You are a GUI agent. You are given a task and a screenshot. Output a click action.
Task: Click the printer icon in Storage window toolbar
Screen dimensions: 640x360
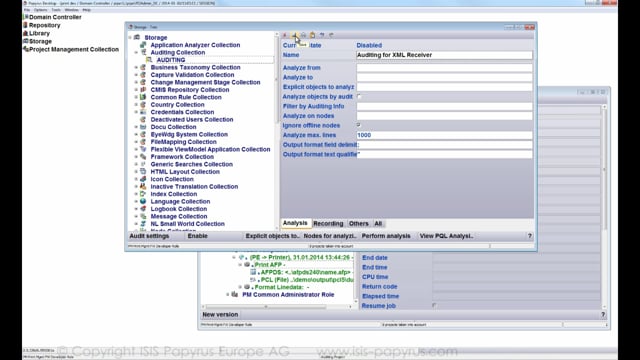pos(303,36)
